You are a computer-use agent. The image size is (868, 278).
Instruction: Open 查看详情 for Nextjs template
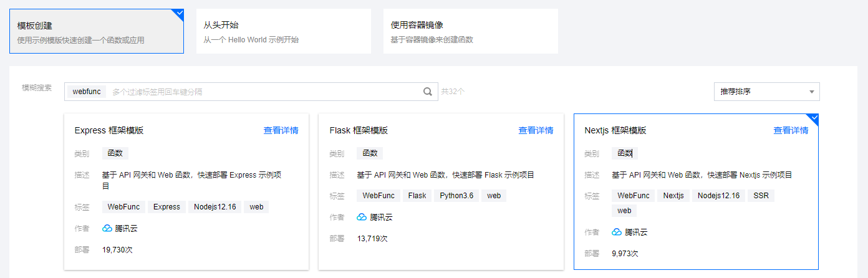pos(791,130)
